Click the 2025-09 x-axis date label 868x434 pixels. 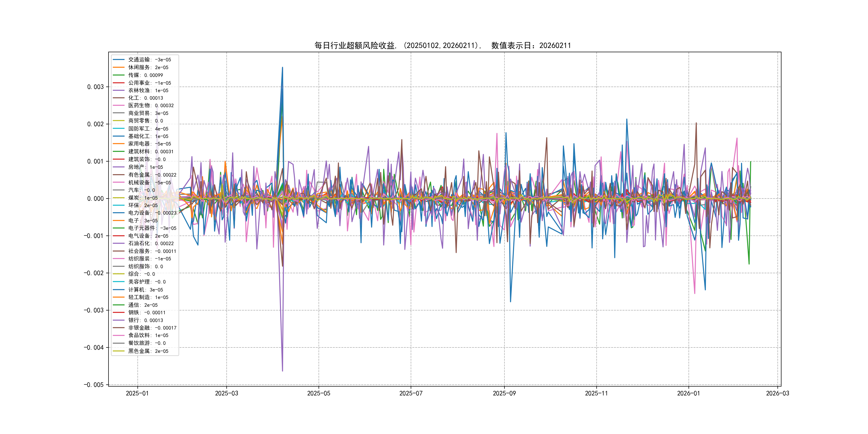[x=504, y=393]
